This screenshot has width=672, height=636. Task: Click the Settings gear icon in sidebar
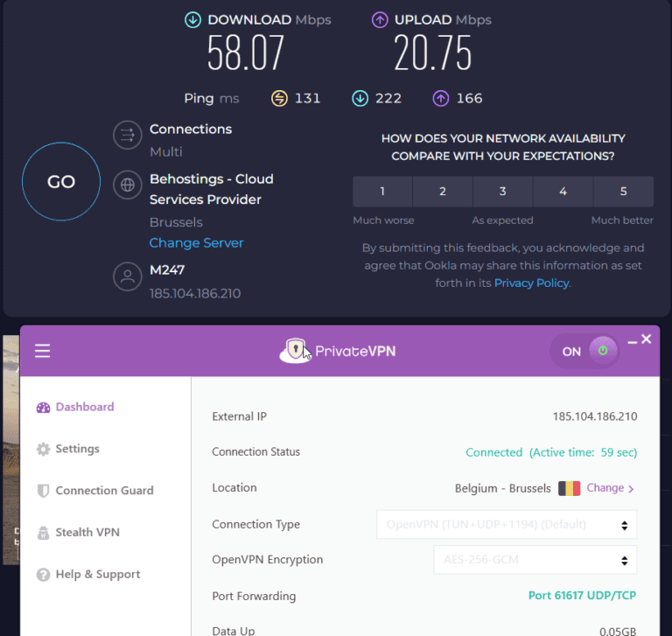click(x=43, y=449)
